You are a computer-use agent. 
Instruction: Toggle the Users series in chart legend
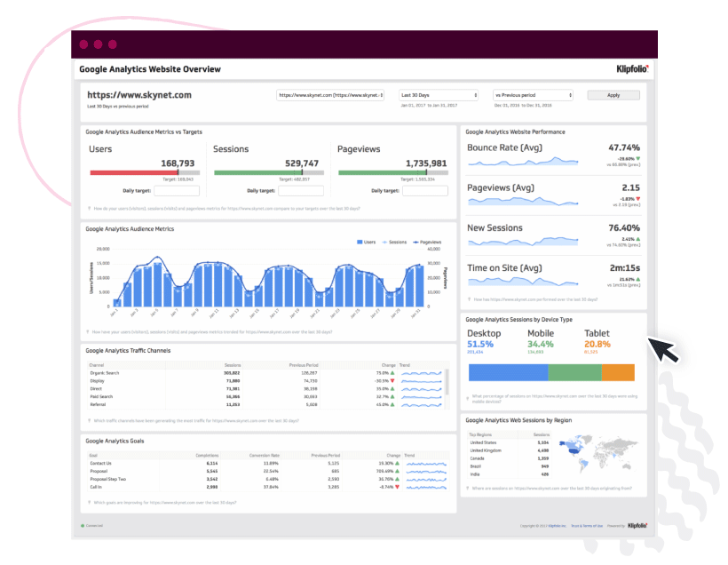pos(367,242)
